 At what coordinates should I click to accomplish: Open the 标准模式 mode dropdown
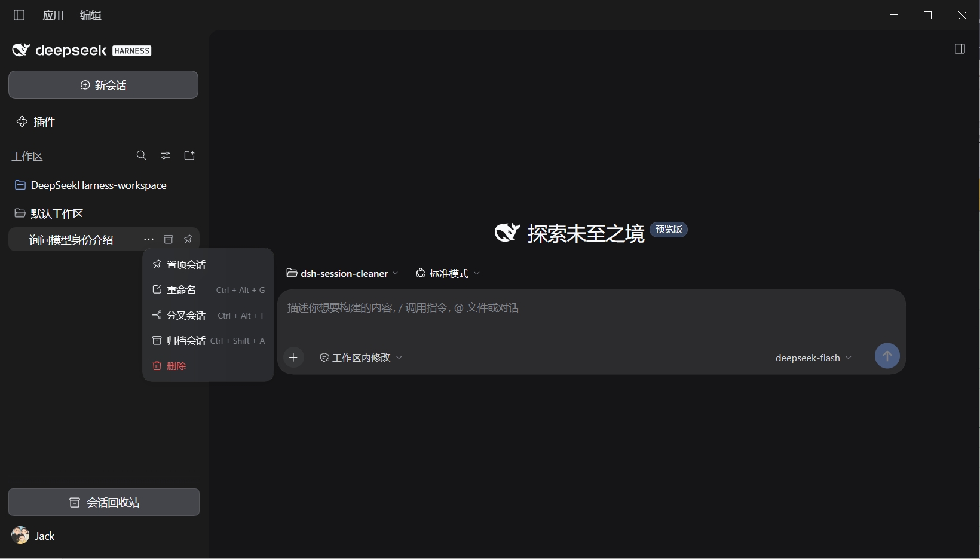pos(448,273)
